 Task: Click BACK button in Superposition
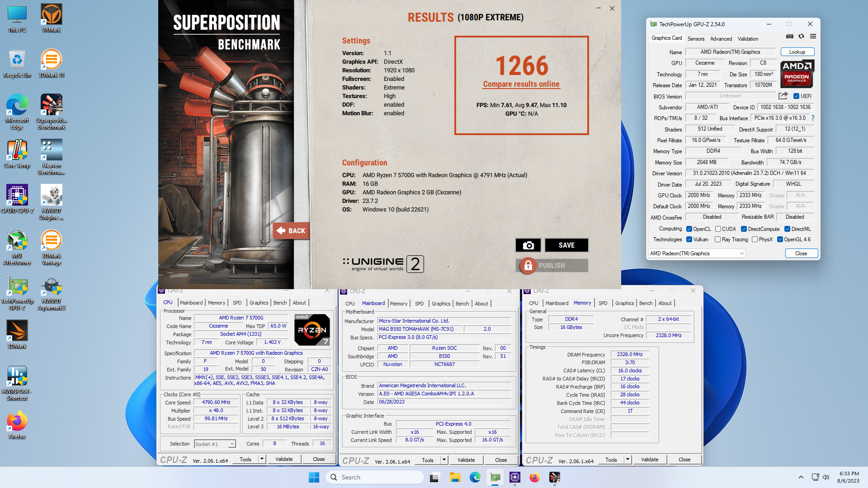pos(291,231)
